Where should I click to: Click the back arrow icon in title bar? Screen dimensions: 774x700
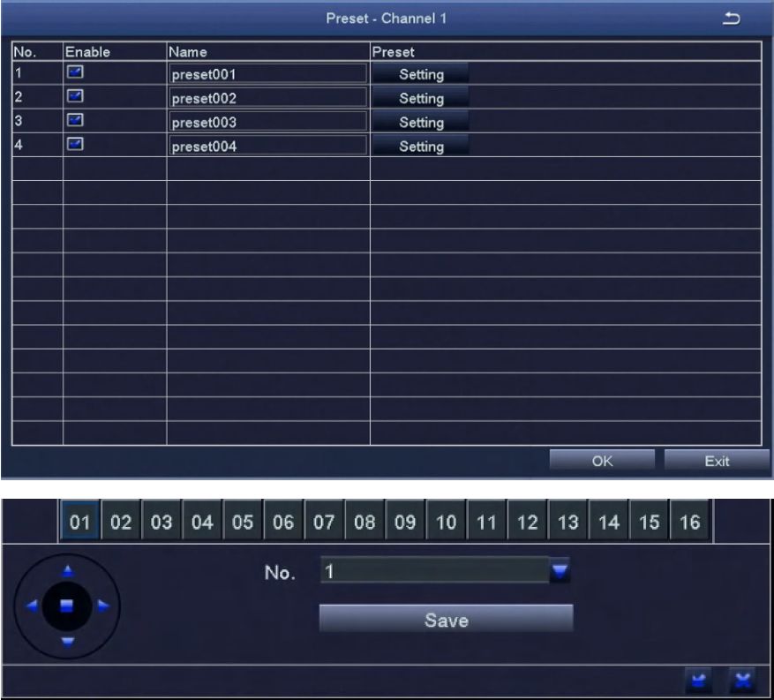coord(731,19)
